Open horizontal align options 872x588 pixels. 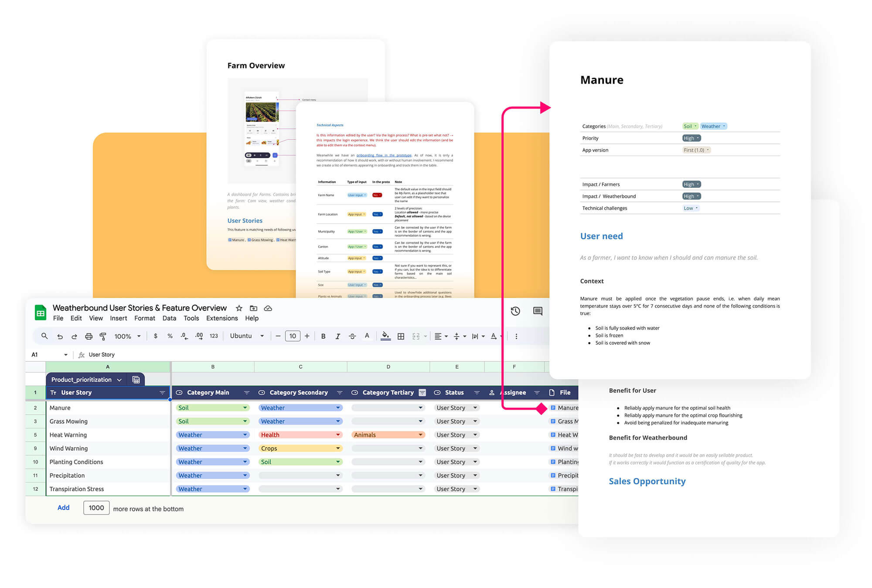tap(441, 336)
